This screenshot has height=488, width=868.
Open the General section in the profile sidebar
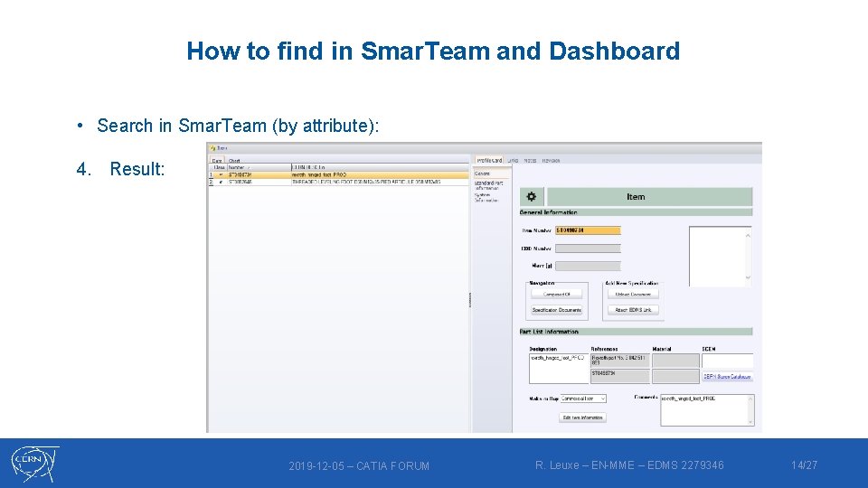(x=492, y=174)
